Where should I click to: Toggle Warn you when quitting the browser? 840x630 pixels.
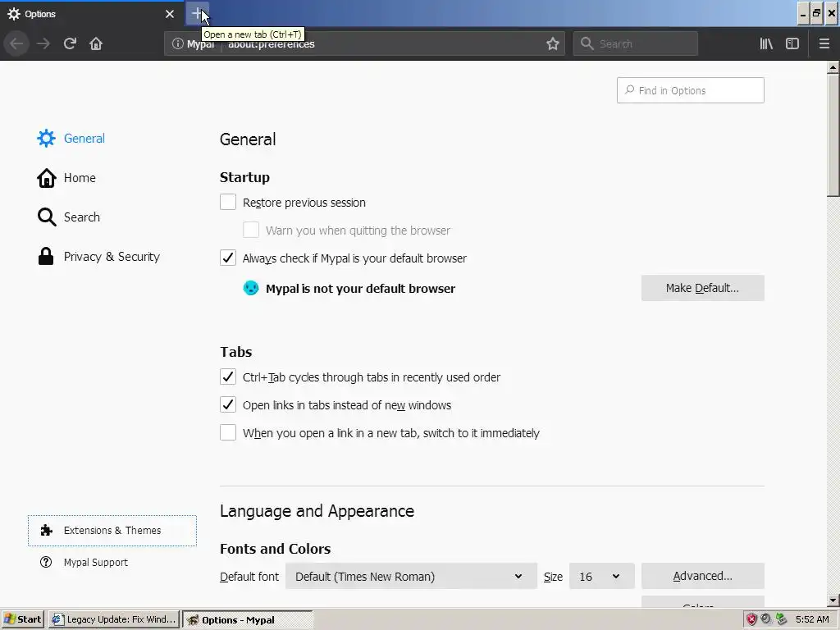point(251,230)
